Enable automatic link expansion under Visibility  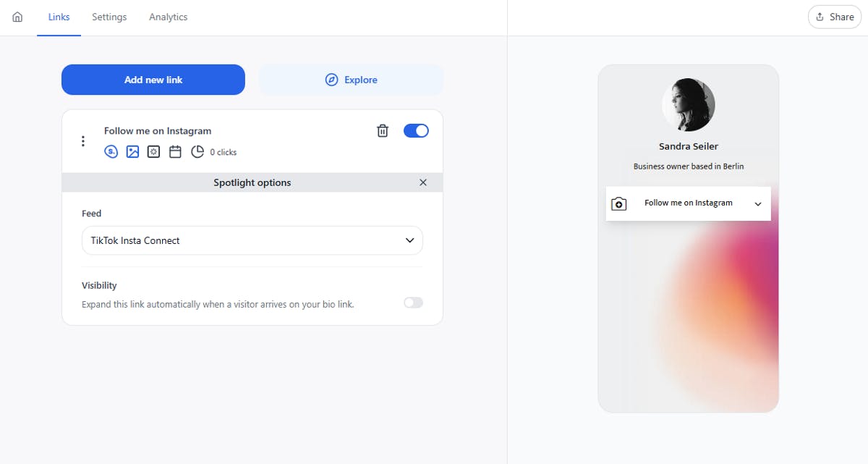[413, 302]
